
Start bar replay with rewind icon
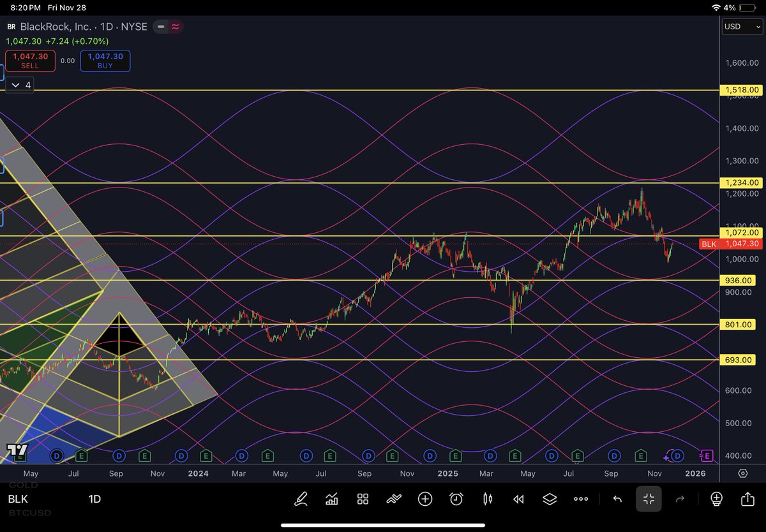(518, 499)
